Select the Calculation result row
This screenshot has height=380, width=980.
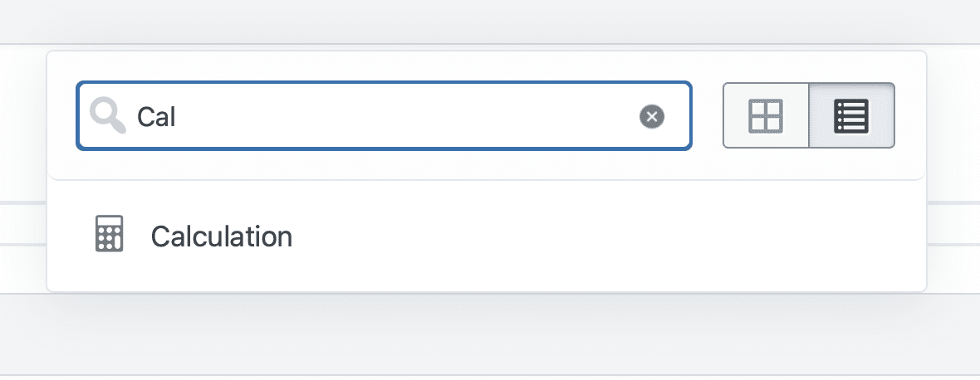486,236
